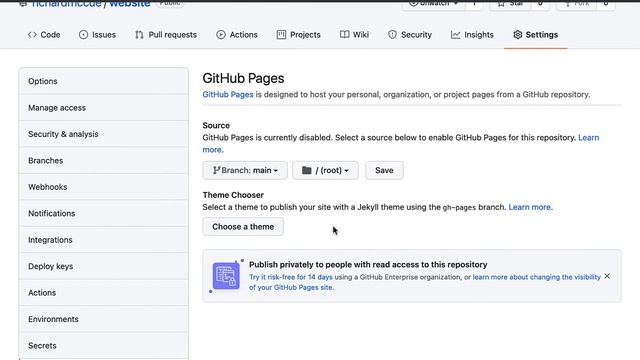Screen dimensions: 640x360
Task: Switch to the Actions tab
Action: (x=237, y=35)
